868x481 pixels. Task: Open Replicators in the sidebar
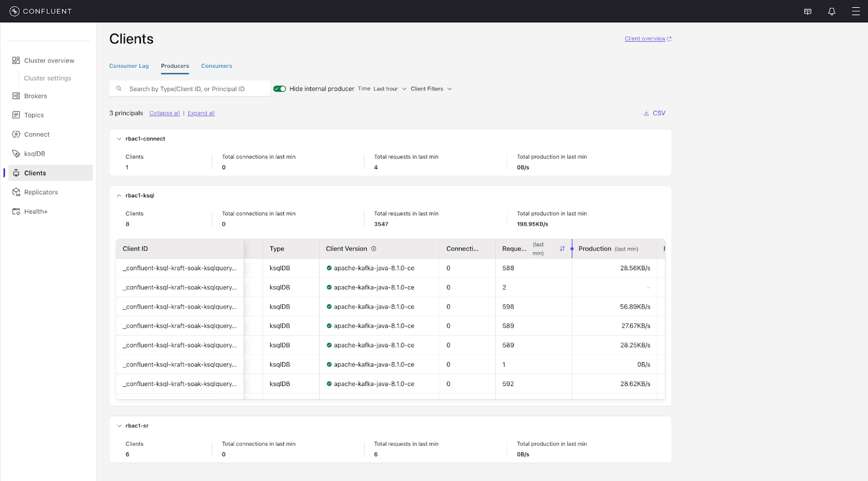[x=41, y=192]
